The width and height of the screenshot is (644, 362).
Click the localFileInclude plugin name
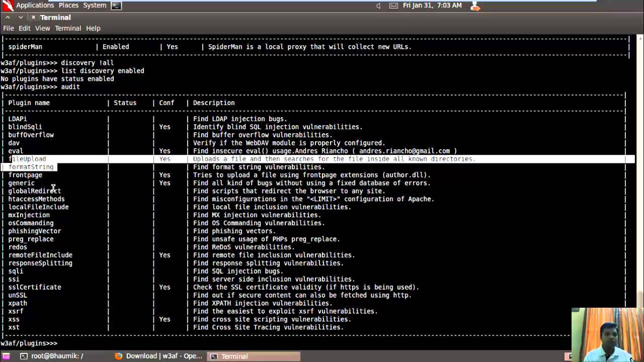tap(38, 207)
